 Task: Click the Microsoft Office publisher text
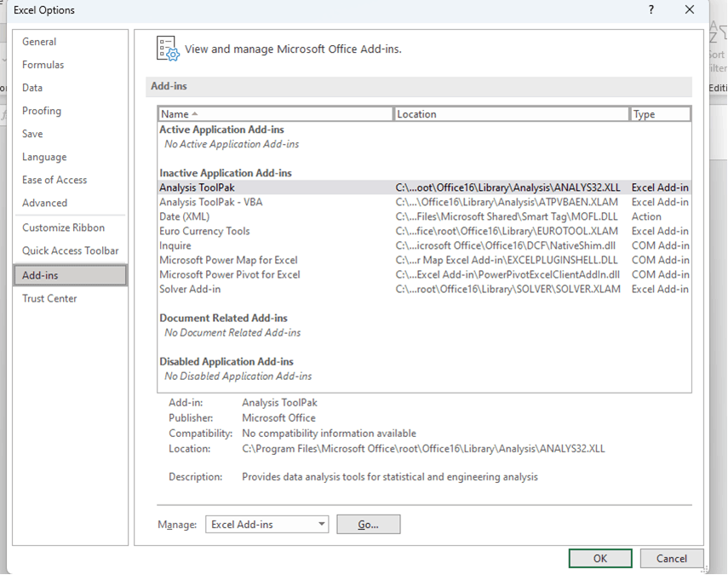tap(278, 418)
